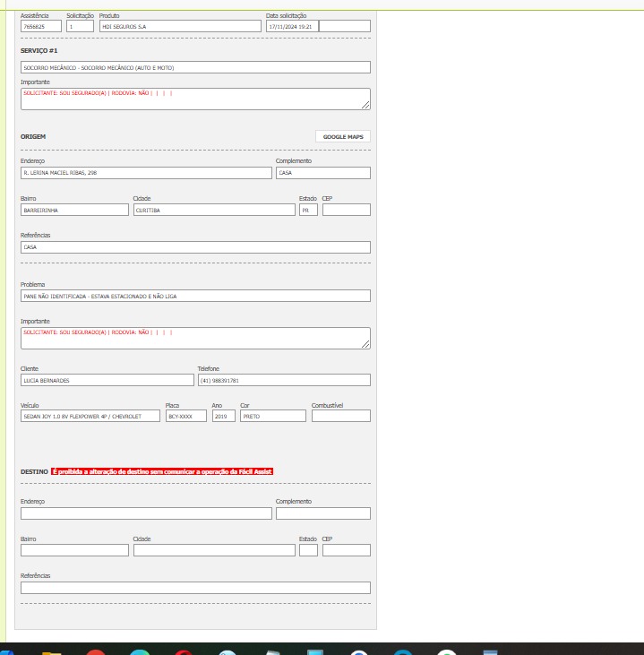Focus the Cidade field showing Curitiba
This screenshot has width=644, height=655.
[x=213, y=210]
